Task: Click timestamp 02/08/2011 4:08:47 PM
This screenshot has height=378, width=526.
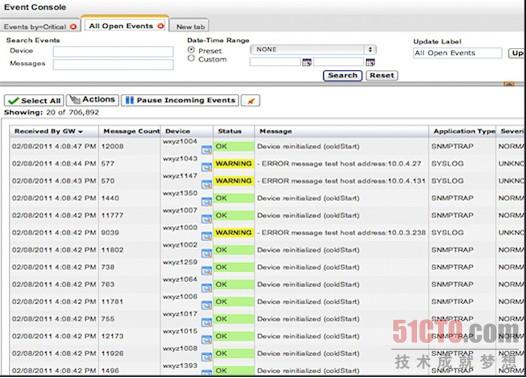Action: [x=54, y=147]
